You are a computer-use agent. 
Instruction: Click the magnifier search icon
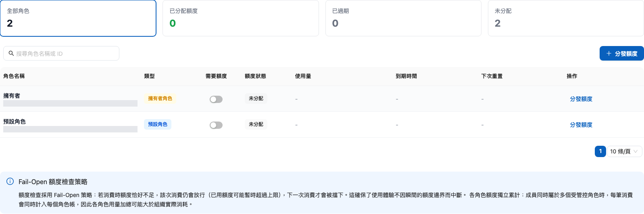point(11,53)
